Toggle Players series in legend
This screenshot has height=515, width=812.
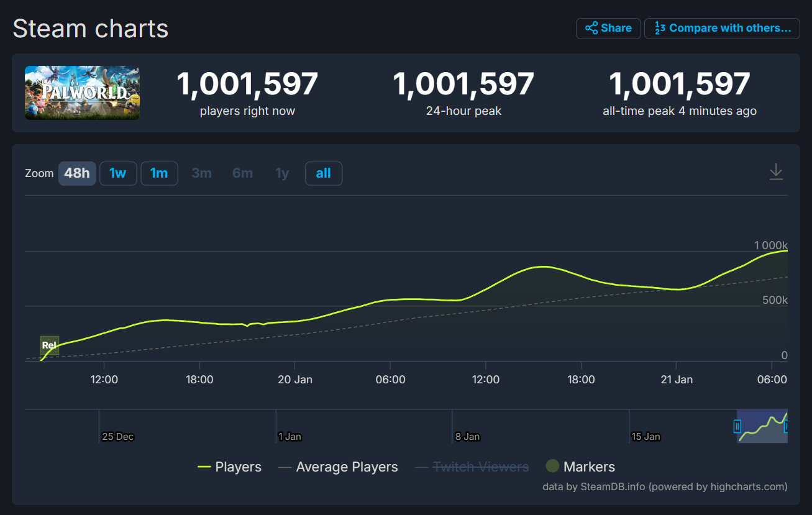point(229,467)
